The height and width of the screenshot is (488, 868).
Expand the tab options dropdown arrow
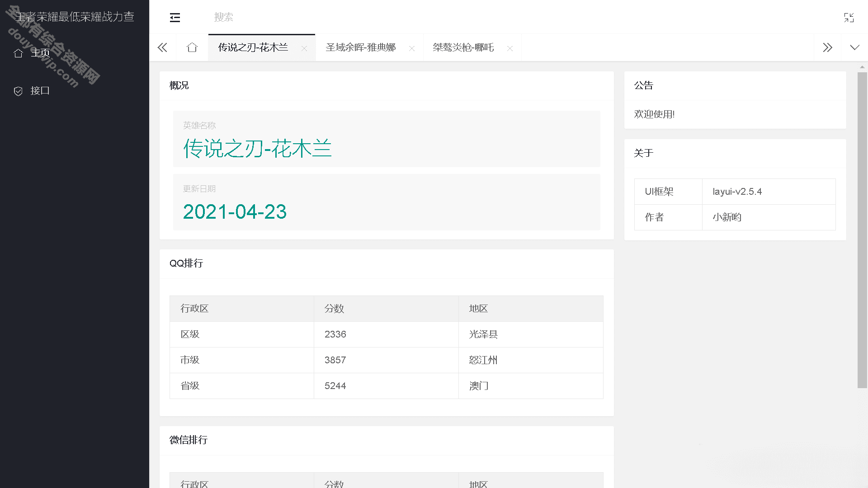click(x=854, y=47)
